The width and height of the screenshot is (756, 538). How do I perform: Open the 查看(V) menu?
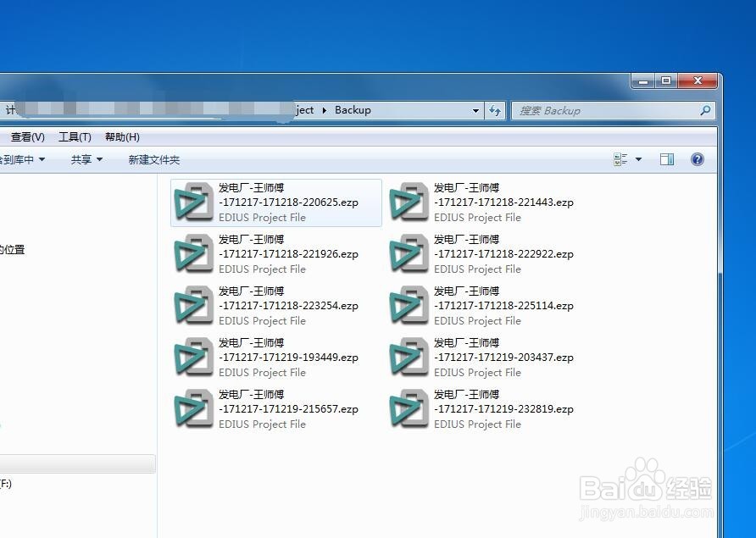[27, 137]
